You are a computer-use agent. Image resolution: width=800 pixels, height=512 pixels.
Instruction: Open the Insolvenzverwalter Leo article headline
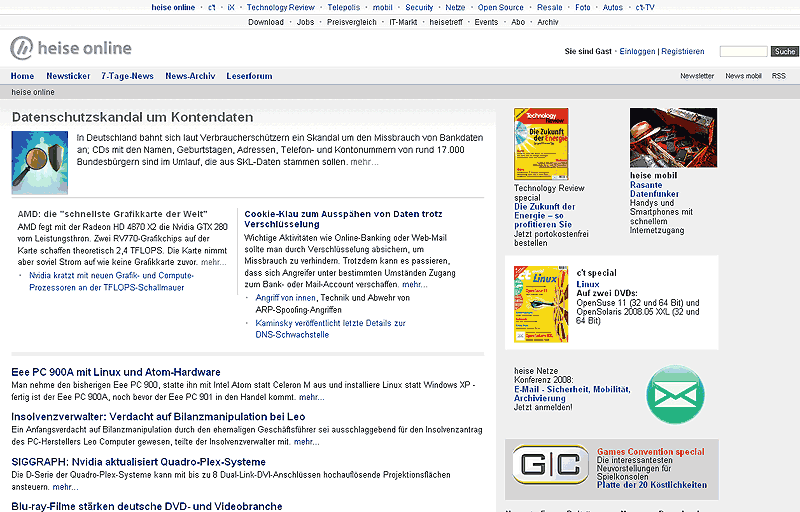point(158,417)
